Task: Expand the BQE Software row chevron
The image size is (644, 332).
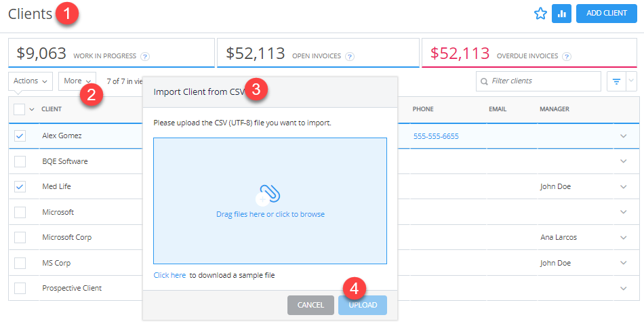Action: tap(624, 161)
